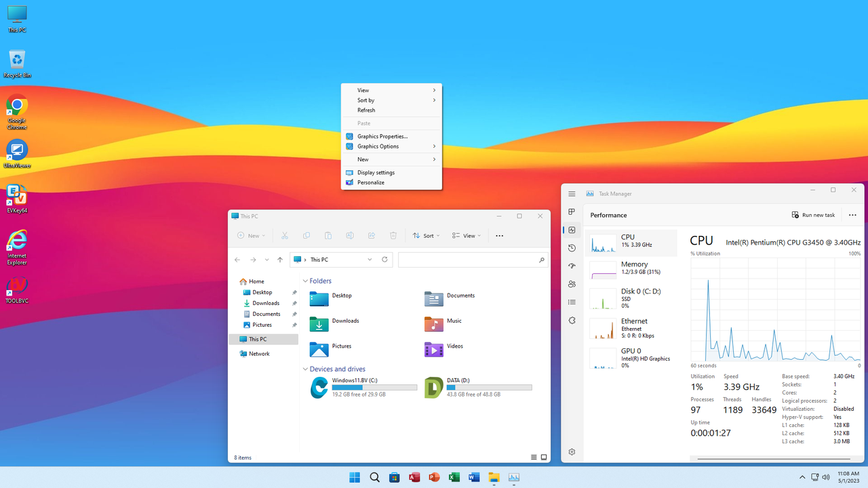Viewport: 868px width, 488px height.
Task: Select the Google Chrome desktop shortcut
Action: pos(17,113)
